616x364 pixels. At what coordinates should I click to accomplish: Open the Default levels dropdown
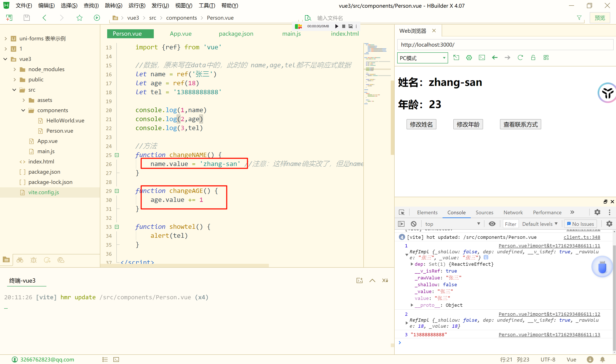pyautogui.click(x=540, y=224)
